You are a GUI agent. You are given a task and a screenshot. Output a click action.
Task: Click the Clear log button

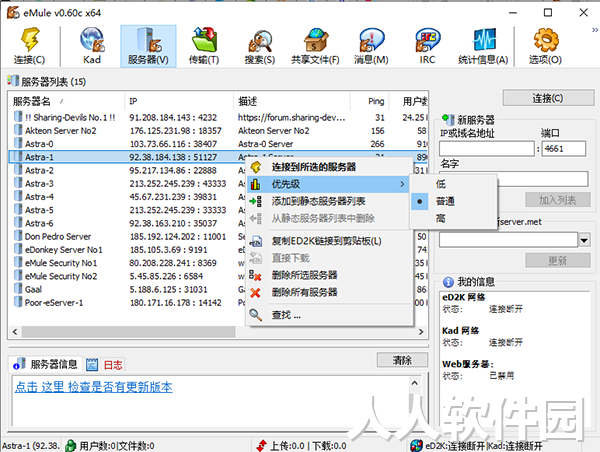402,360
